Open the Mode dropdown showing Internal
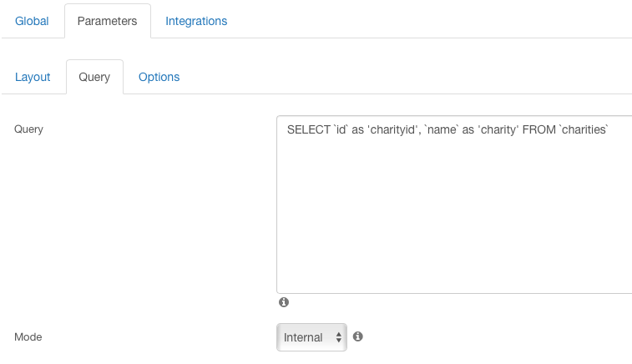632x364 pixels. (x=311, y=337)
